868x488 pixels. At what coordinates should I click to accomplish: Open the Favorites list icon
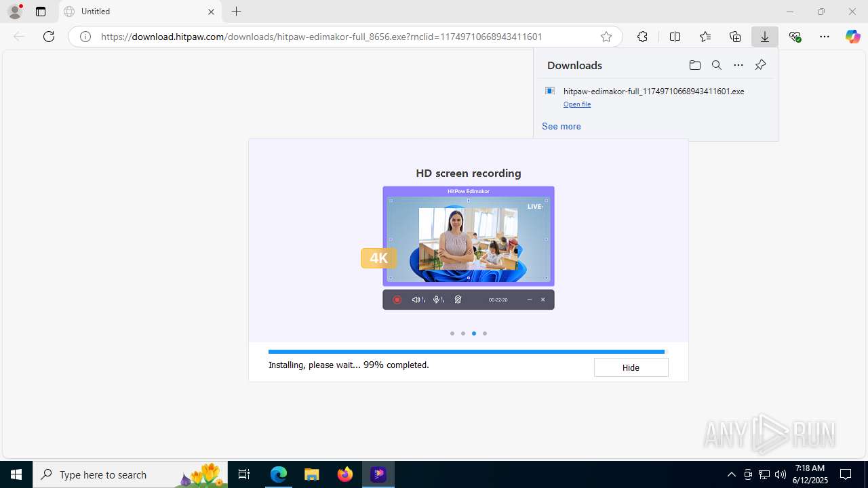(705, 37)
